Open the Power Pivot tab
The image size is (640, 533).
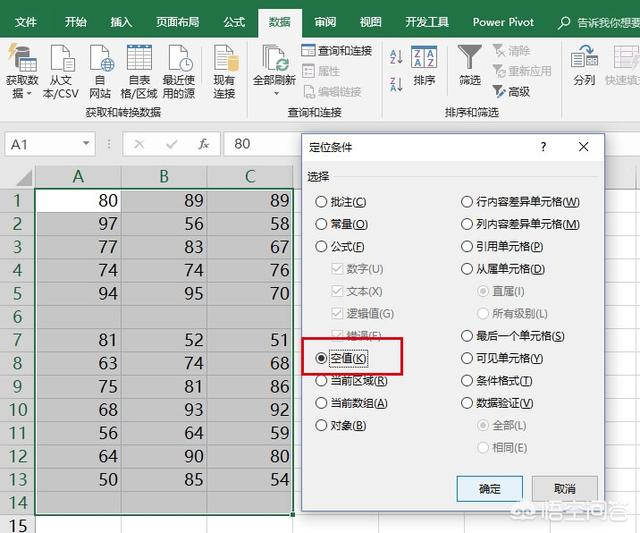pos(503,22)
